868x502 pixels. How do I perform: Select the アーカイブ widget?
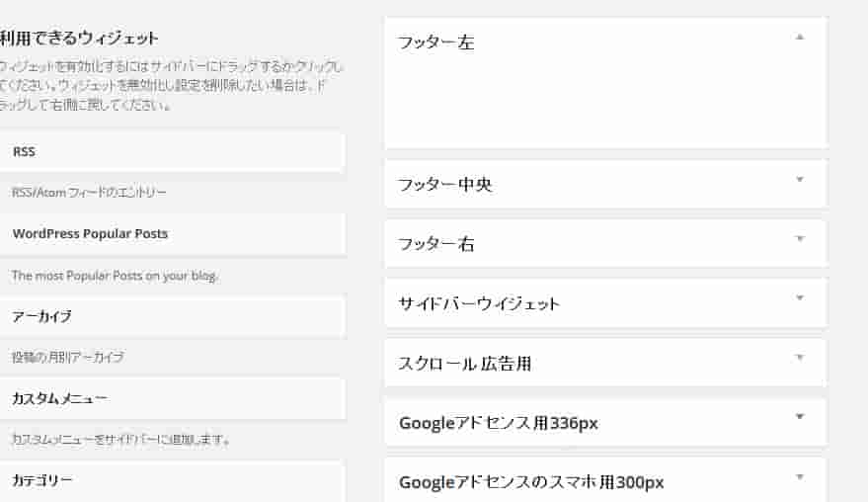point(172,316)
